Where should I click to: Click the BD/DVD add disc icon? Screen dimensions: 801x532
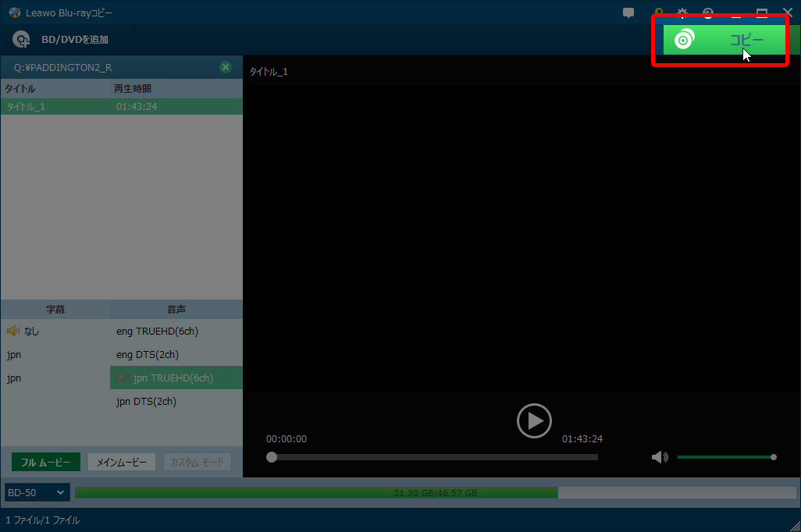(x=22, y=40)
